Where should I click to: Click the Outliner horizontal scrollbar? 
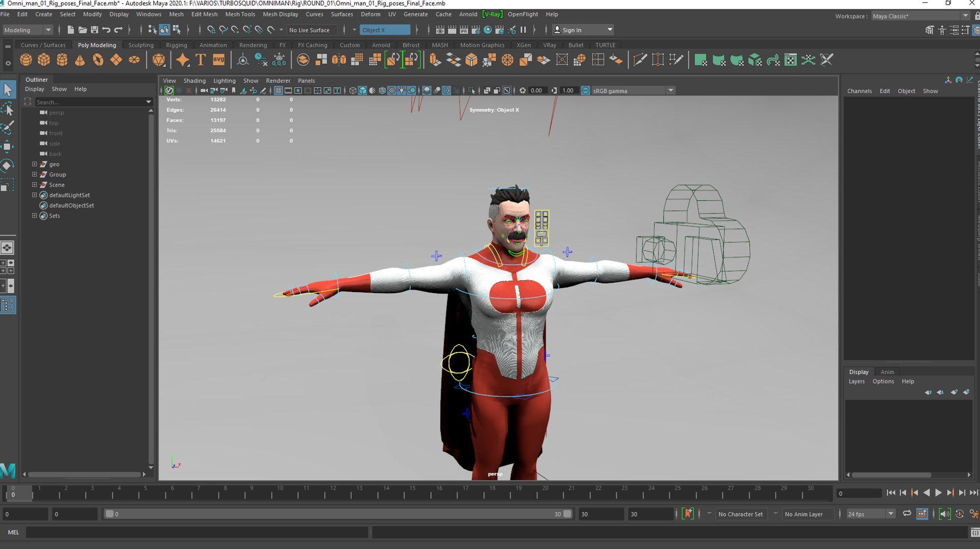coord(84,474)
